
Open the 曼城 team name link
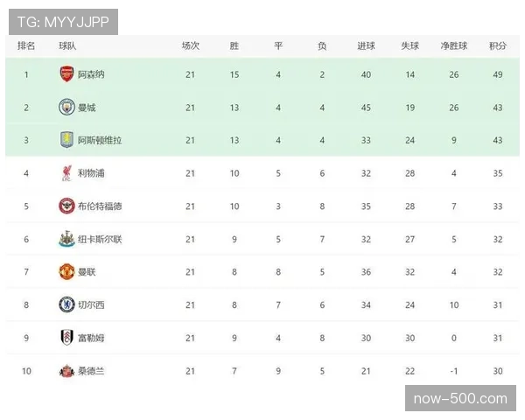87,108
